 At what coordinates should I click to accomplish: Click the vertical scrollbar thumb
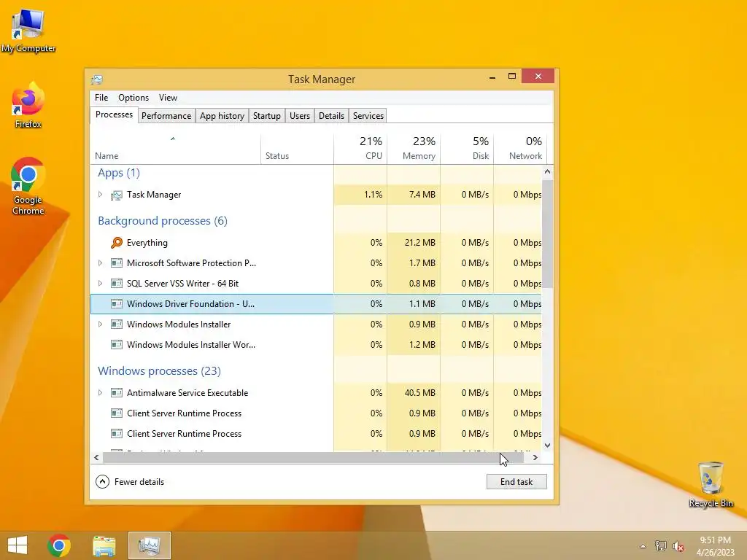547,233
